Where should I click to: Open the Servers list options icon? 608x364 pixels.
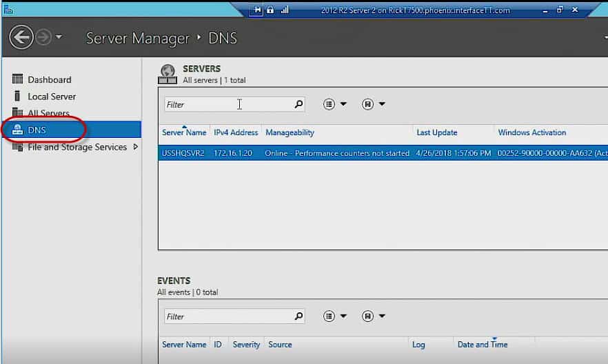pyautogui.click(x=329, y=104)
